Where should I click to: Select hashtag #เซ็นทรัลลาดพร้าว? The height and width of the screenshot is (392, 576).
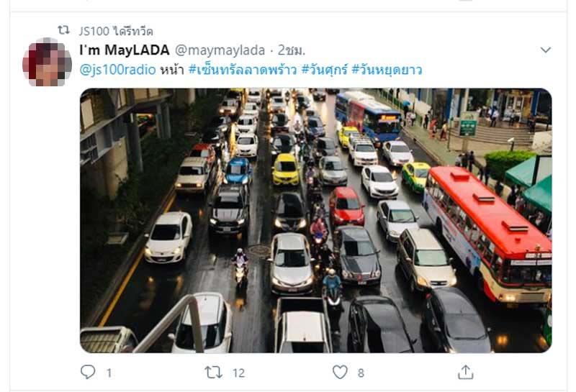pos(243,69)
